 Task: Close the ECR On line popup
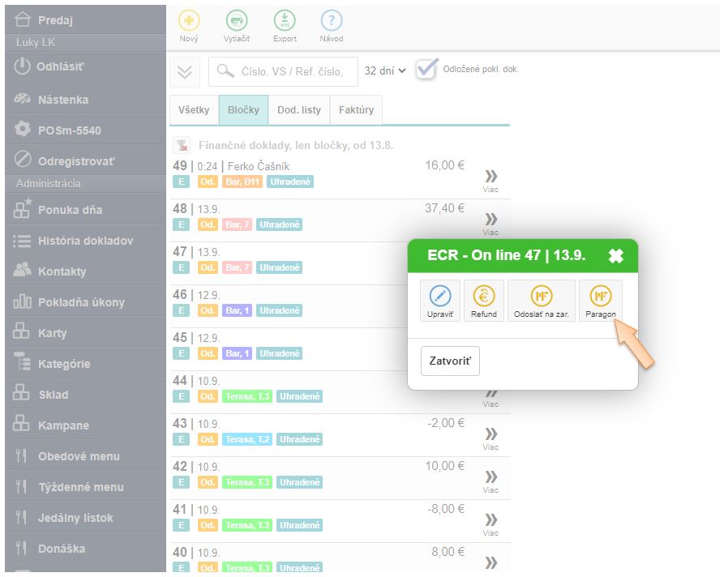(x=616, y=255)
